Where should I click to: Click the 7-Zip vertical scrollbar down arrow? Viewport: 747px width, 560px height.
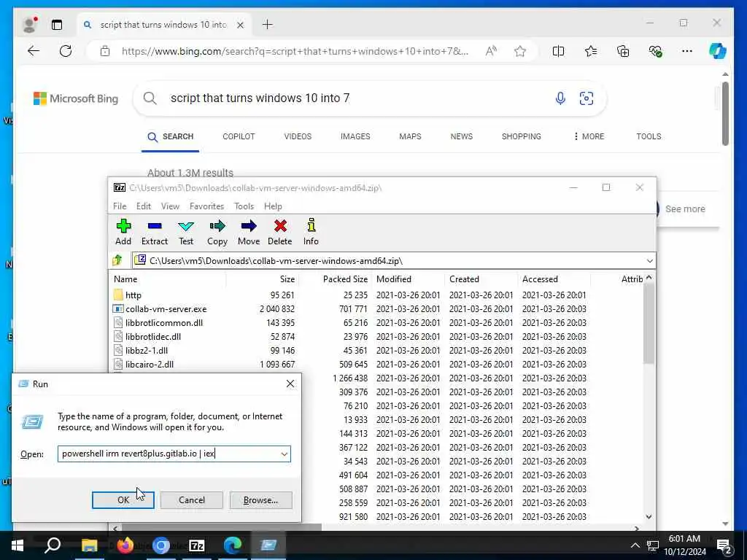tap(649, 517)
